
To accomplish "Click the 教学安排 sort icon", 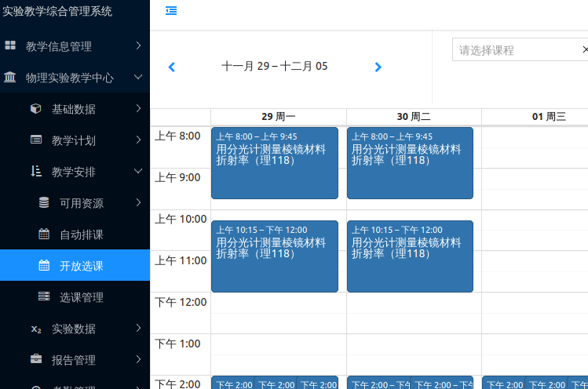I will 36,172.
